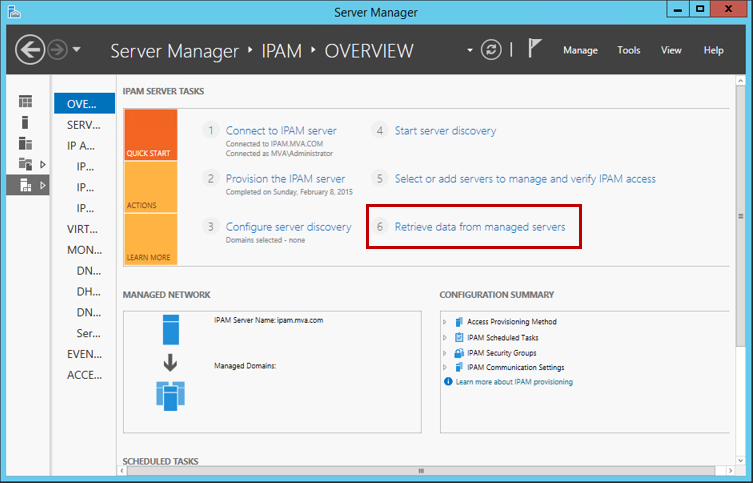Open Learn more about IPAM provisioning
The width and height of the screenshot is (753, 483).
[514, 382]
